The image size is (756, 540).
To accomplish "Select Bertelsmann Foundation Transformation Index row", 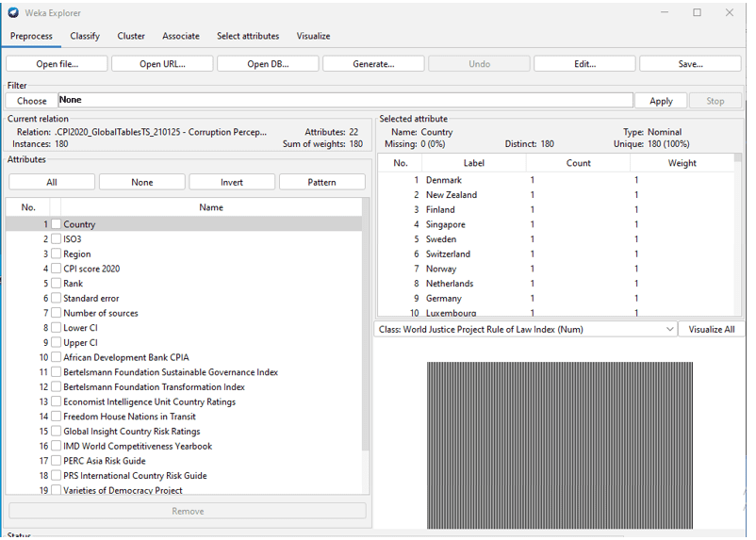I will click(x=184, y=386).
